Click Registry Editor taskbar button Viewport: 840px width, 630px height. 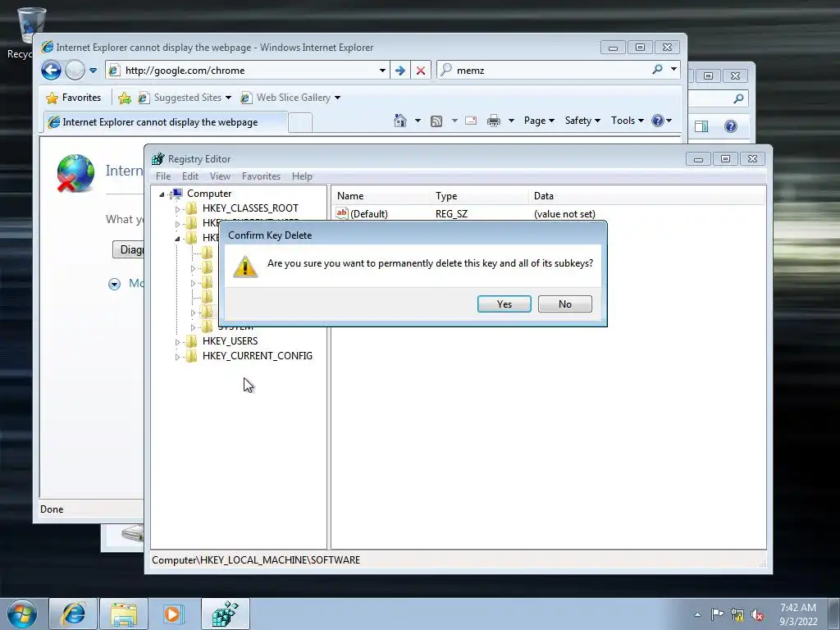pos(225,614)
